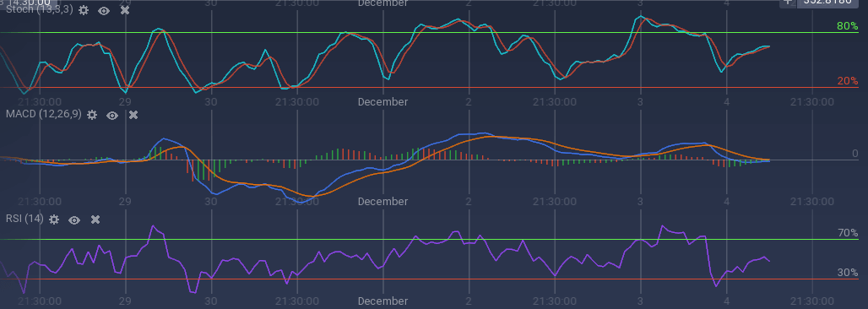Click the 30% level label in RSI panel
Screen dimensions: 868x309
click(x=848, y=273)
